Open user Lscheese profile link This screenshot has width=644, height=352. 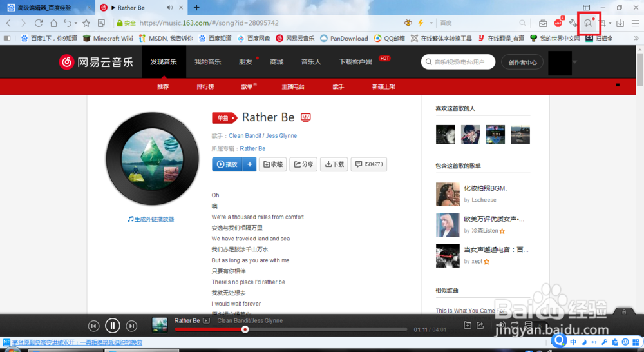tap(484, 200)
